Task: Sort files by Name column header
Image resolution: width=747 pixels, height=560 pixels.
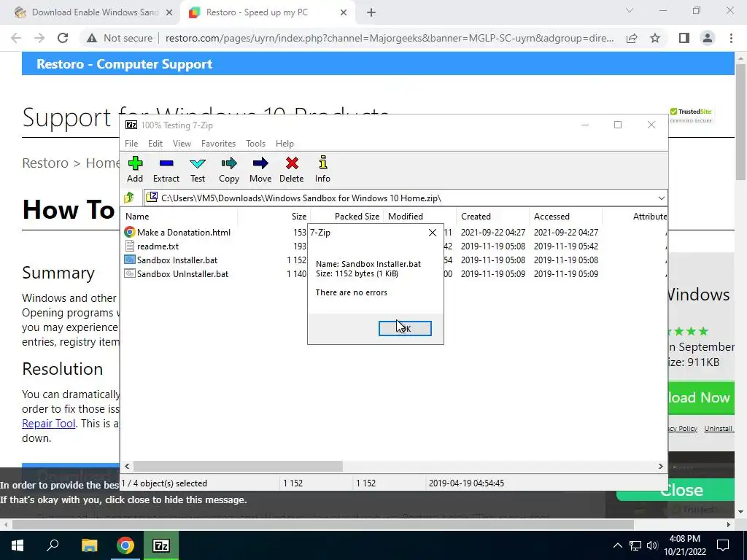Action: coord(179,216)
